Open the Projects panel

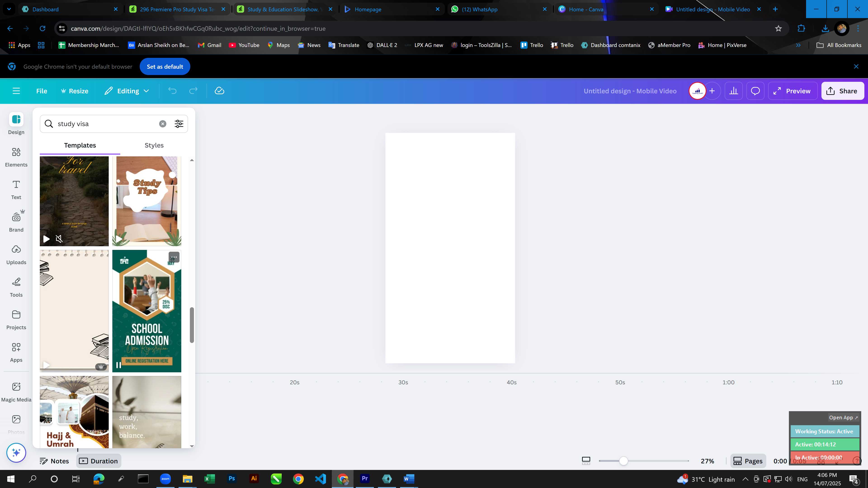(16, 320)
